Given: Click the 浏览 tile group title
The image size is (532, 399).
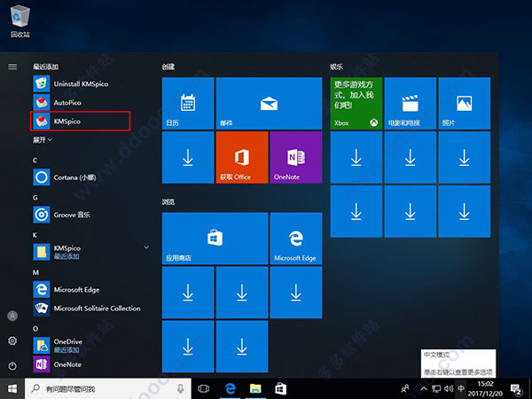Looking at the screenshot, I should (x=168, y=202).
